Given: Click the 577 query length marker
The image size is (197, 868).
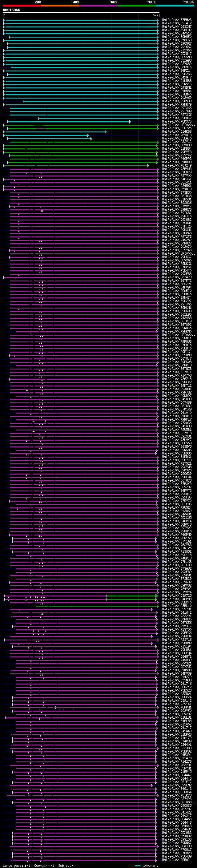Looking at the screenshot, I should click(x=155, y=15).
